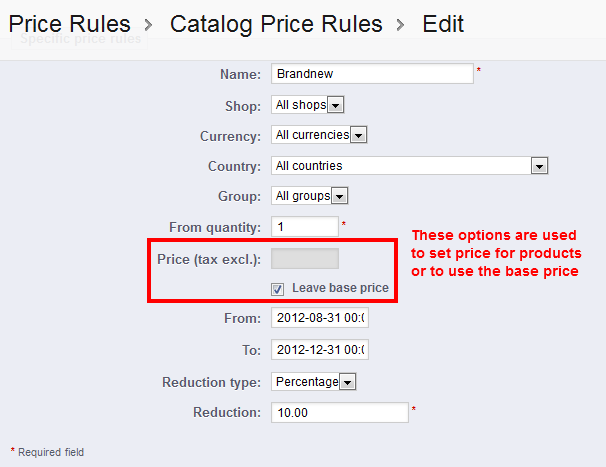Click the Name input field

[x=371, y=74]
